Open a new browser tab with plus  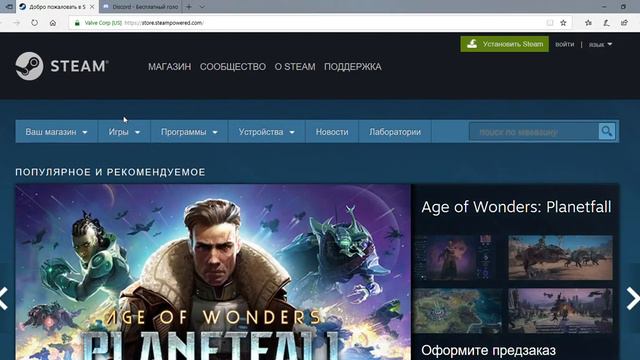pos(189,7)
